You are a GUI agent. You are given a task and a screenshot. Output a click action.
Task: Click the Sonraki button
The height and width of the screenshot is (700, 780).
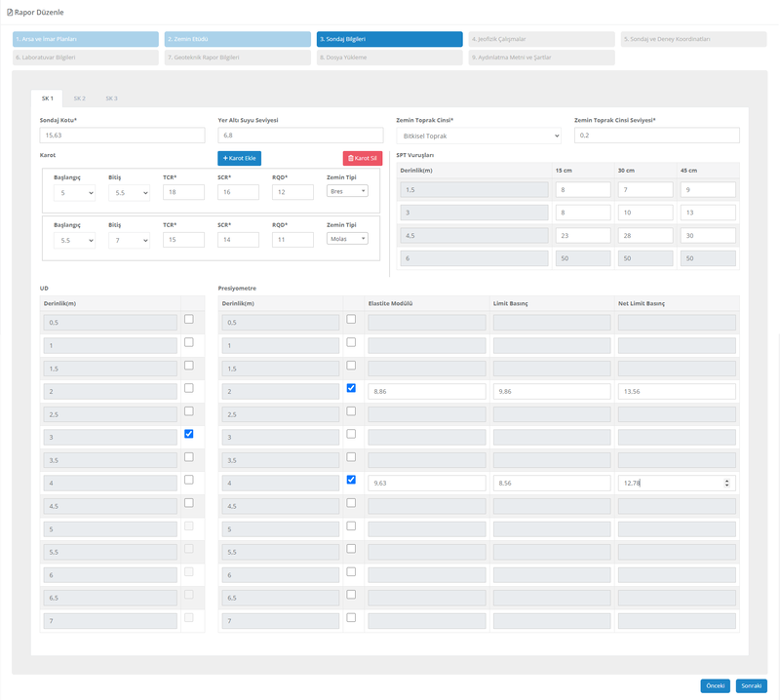(x=751, y=685)
